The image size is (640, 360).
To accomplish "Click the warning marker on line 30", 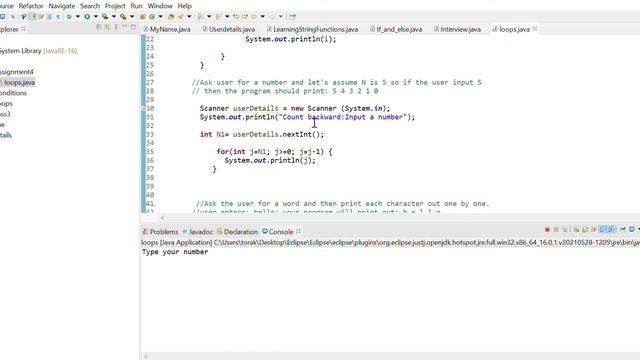I will (143, 108).
